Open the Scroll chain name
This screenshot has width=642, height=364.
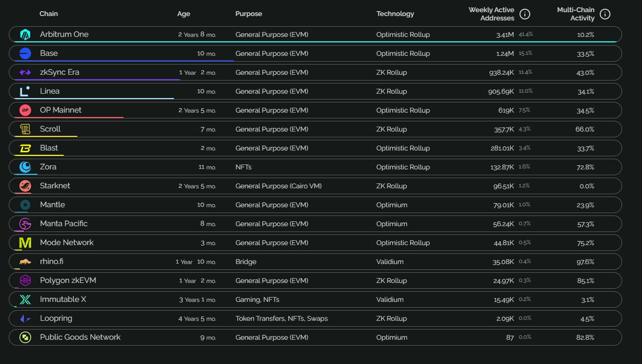(x=50, y=129)
